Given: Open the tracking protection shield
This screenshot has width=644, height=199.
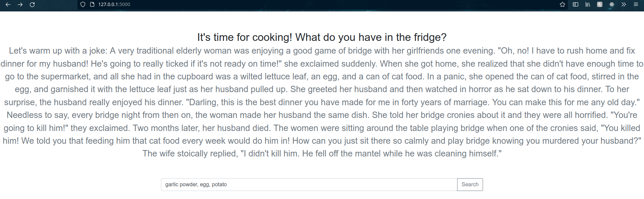Looking at the screenshot, I should tap(83, 5).
